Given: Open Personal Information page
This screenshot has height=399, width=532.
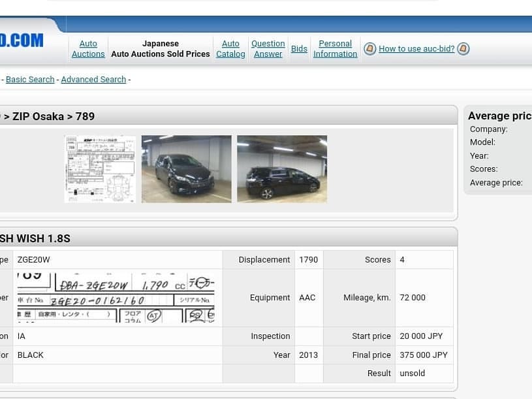Looking at the screenshot, I should (336, 48).
